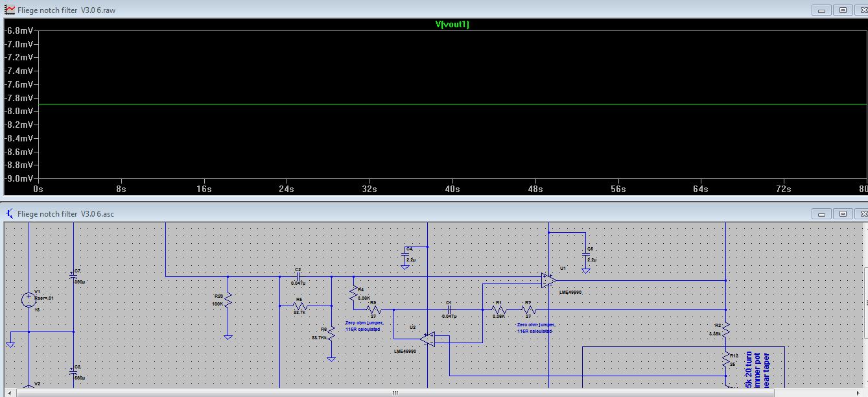Select resistor R2 symbol
868x397 pixels.
tap(726, 330)
